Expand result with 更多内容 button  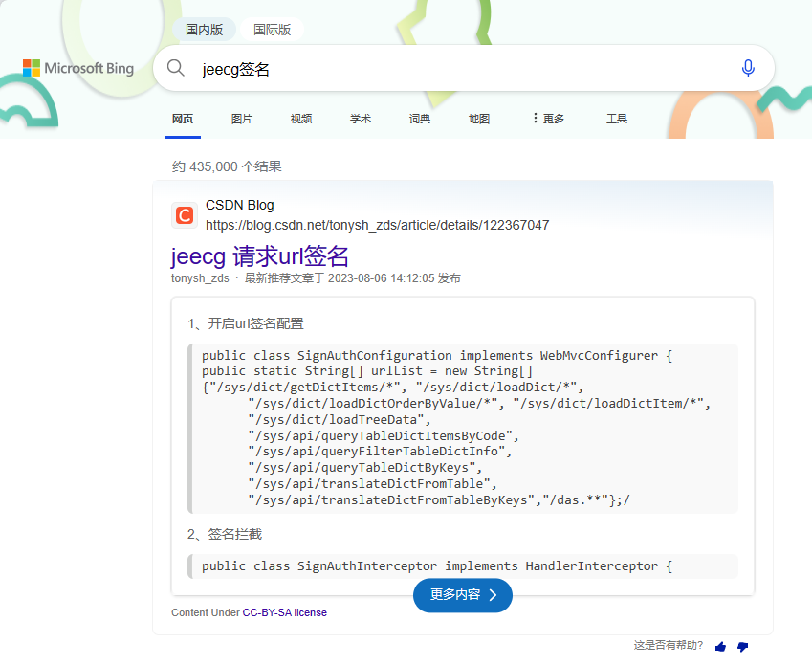[x=463, y=595]
